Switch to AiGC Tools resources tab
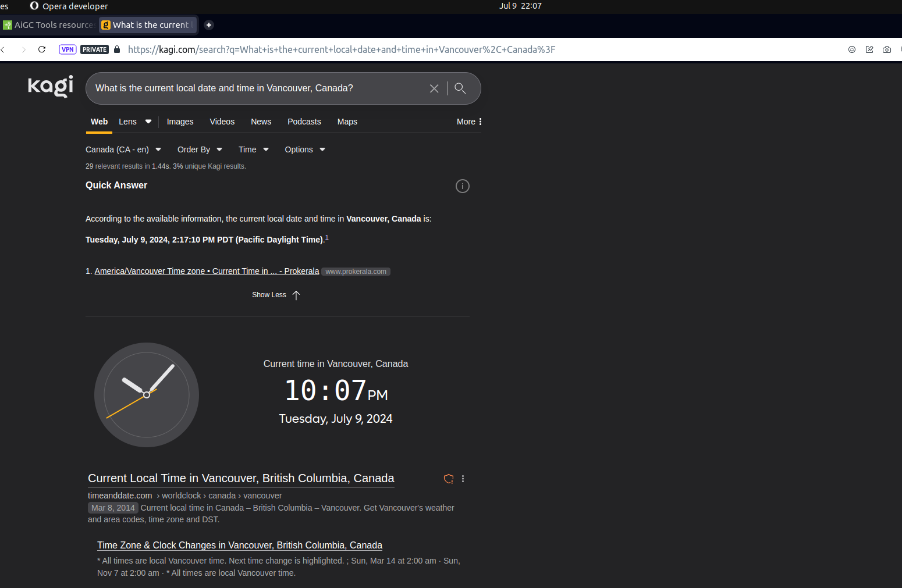 49,25
